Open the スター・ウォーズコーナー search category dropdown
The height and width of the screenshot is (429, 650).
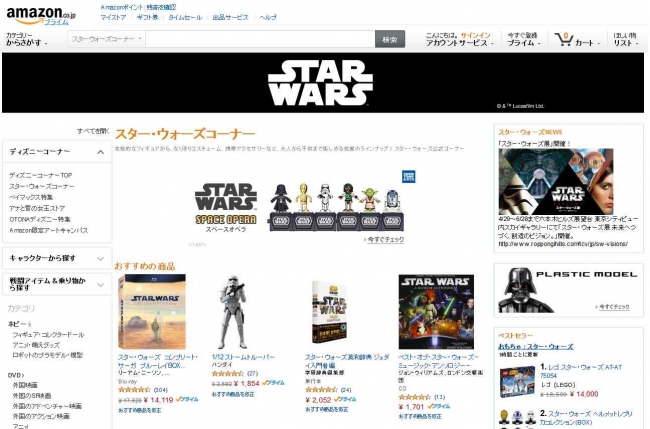(x=107, y=39)
